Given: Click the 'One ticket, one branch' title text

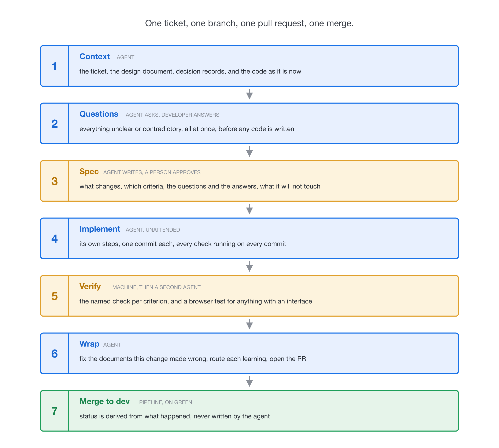Looking at the screenshot, I should (x=249, y=23).
